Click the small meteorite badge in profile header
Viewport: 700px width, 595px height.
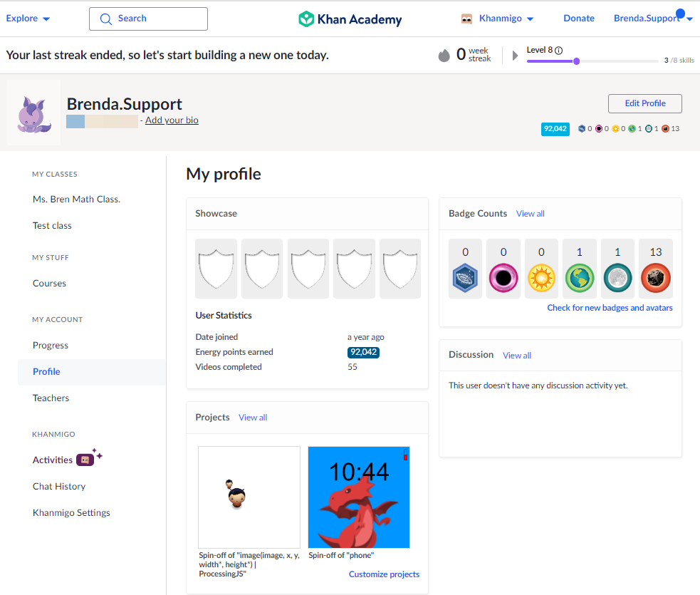click(x=665, y=129)
